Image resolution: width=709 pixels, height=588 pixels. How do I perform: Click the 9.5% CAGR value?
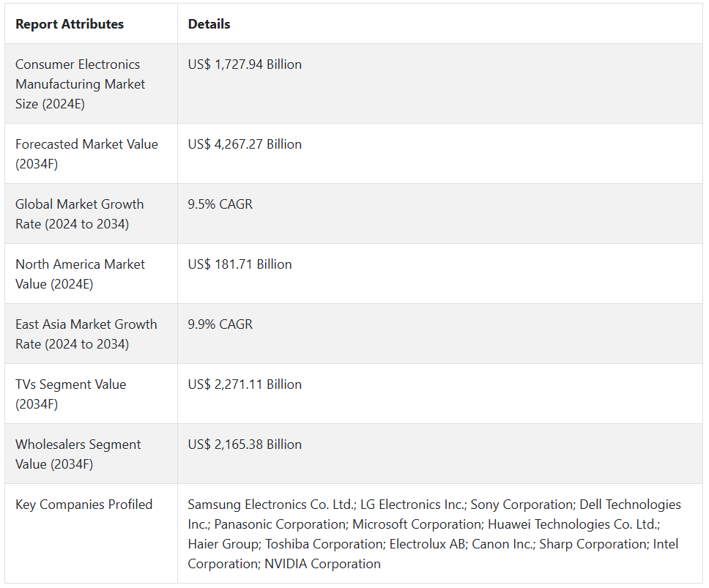click(220, 204)
